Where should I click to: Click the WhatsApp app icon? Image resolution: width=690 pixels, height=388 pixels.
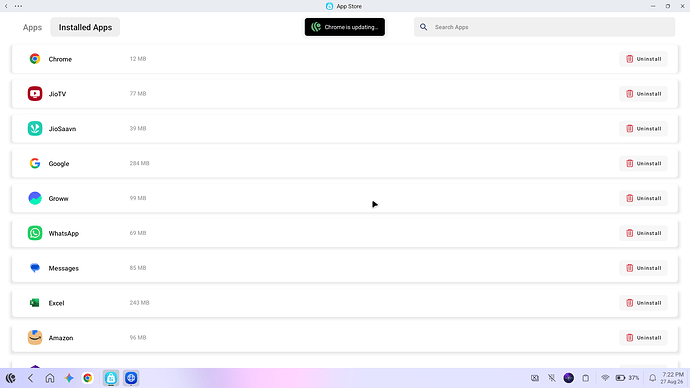click(x=35, y=233)
